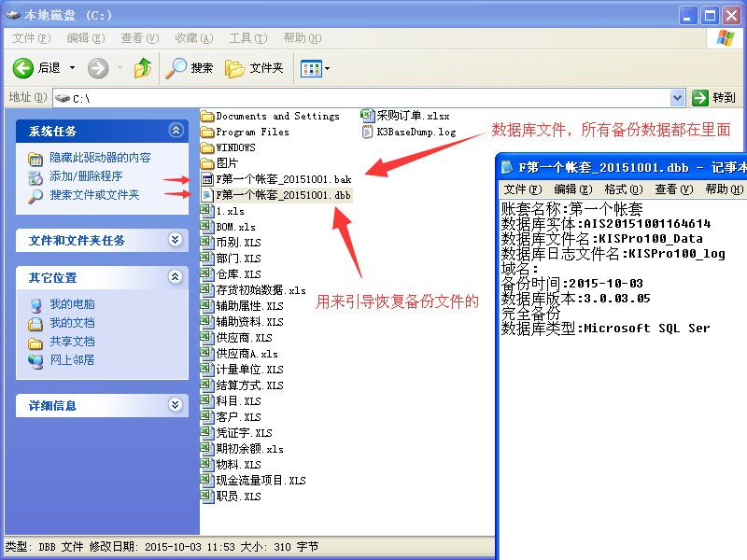The width and height of the screenshot is (747, 560).
Task: Collapse the 系统任务 panel
Action: tap(176, 130)
